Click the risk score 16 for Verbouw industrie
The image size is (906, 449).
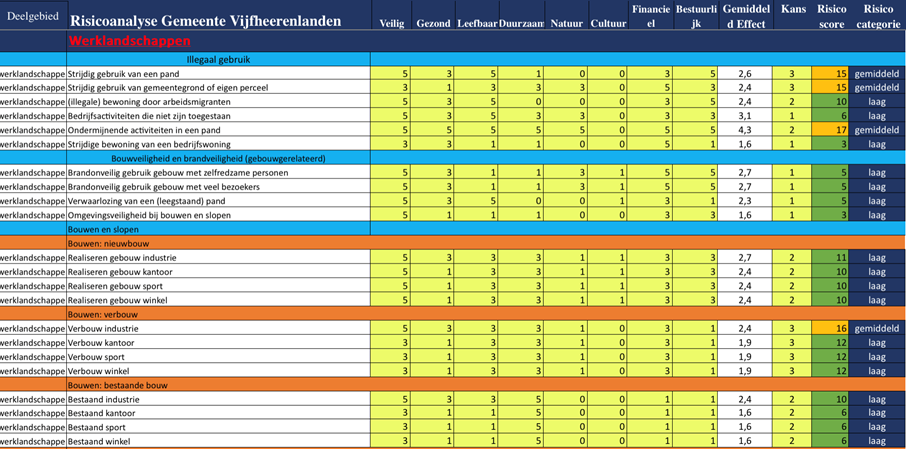tap(831, 328)
